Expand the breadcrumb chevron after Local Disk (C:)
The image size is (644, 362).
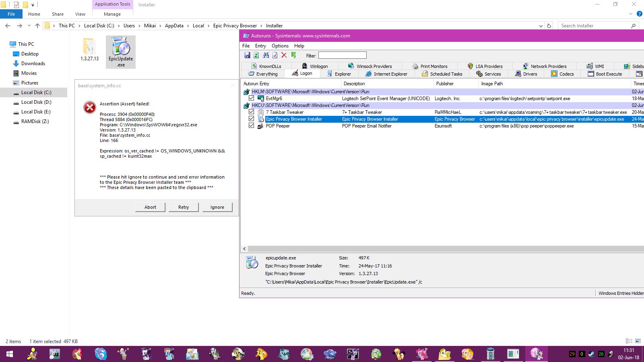[x=119, y=26]
